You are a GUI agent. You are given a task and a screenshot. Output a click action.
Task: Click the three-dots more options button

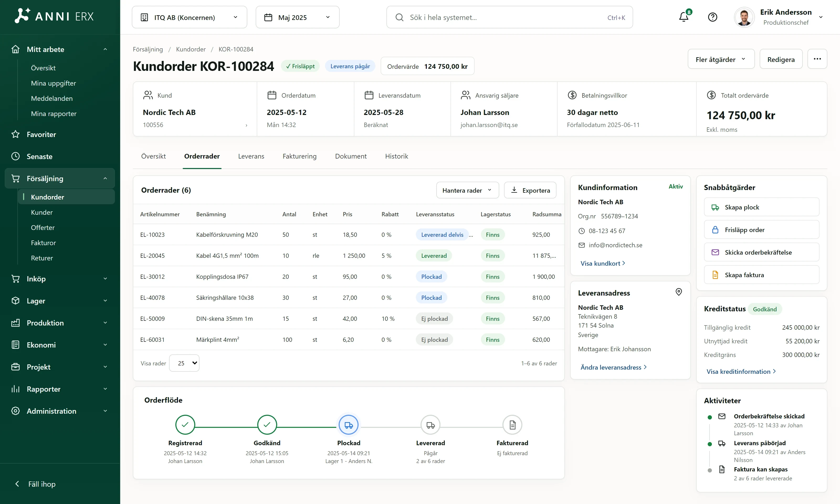(817, 59)
